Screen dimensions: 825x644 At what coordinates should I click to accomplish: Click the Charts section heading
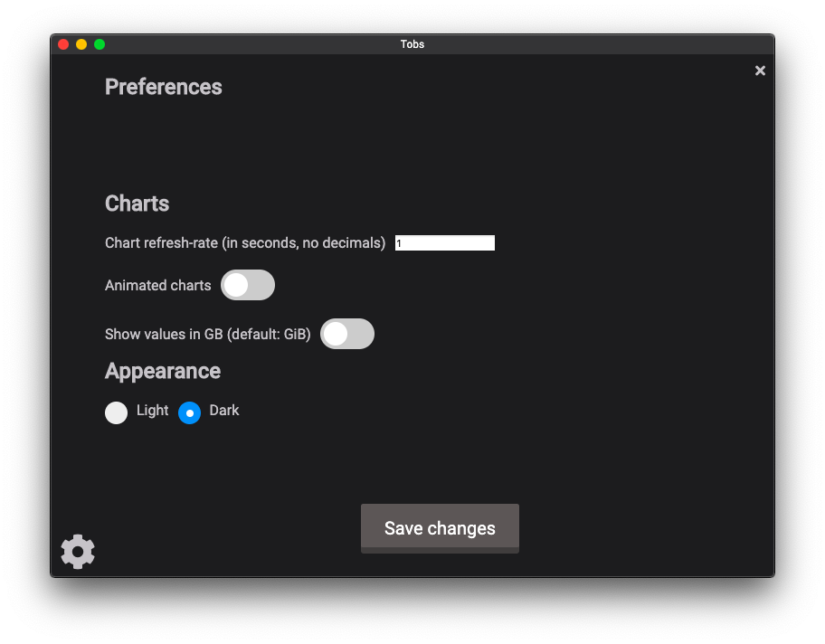(137, 204)
